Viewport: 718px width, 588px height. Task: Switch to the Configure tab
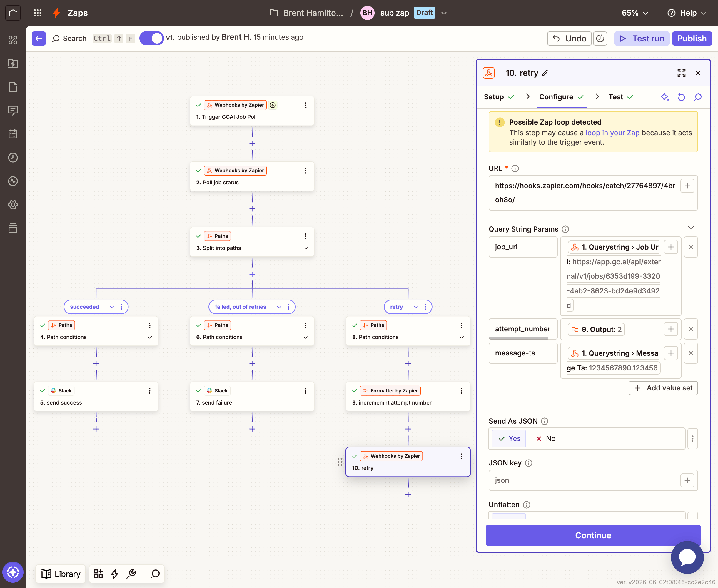coord(562,97)
